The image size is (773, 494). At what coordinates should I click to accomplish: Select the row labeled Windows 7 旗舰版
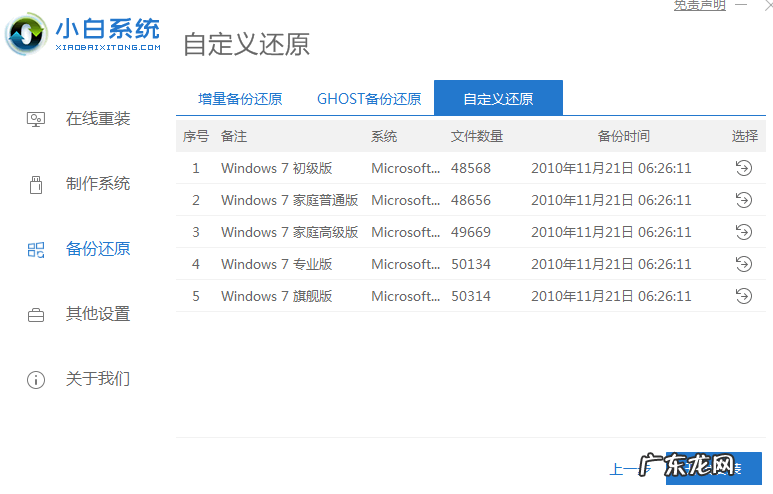coord(471,296)
